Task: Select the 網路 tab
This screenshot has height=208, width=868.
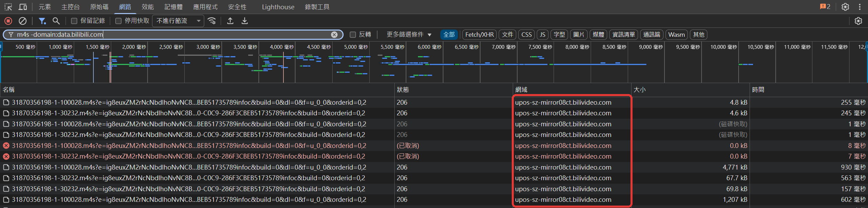Action: (x=125, y=7)
